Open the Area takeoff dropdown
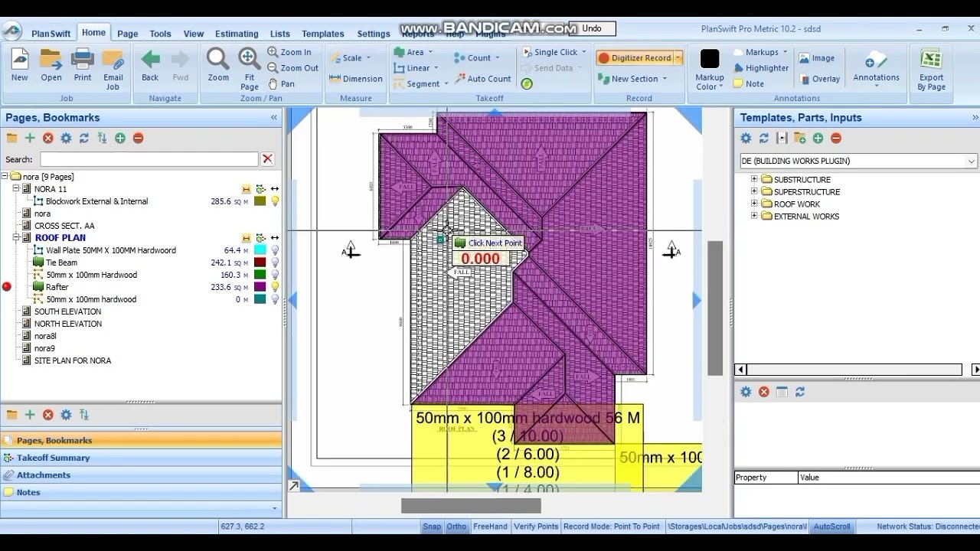Viewport: 980px width, 551px height. pos(430,52)
